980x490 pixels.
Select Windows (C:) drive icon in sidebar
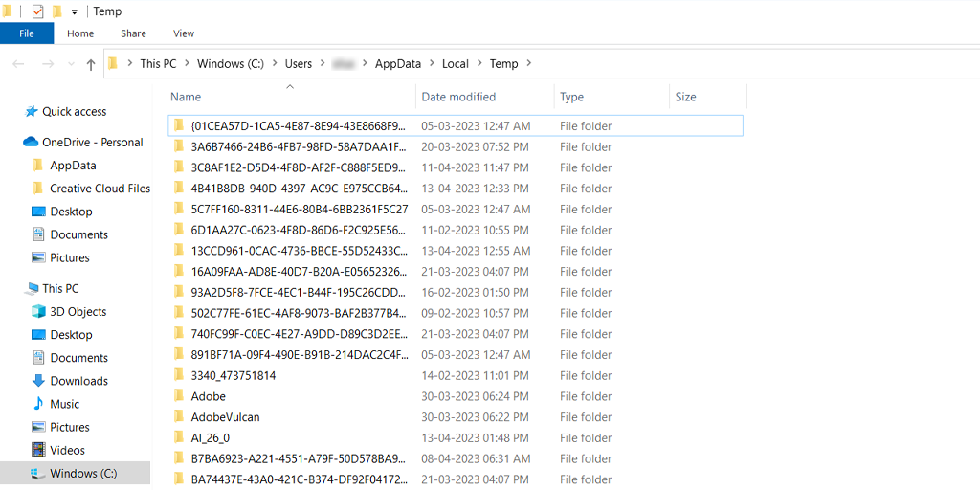[38, 473]
